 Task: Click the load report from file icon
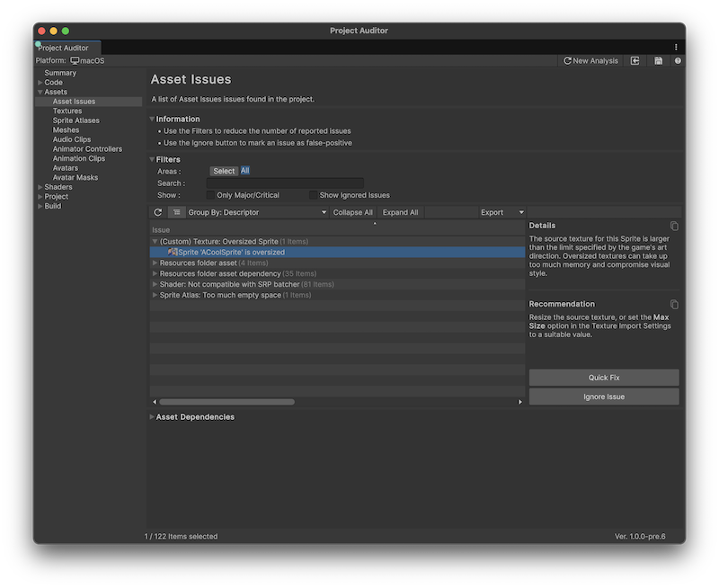point(635,61)
